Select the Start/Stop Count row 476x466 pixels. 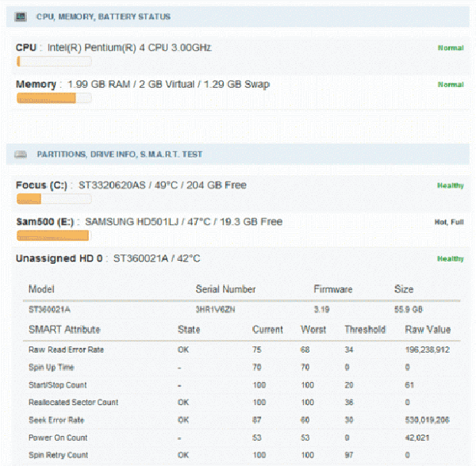click(x=242, y=385)
